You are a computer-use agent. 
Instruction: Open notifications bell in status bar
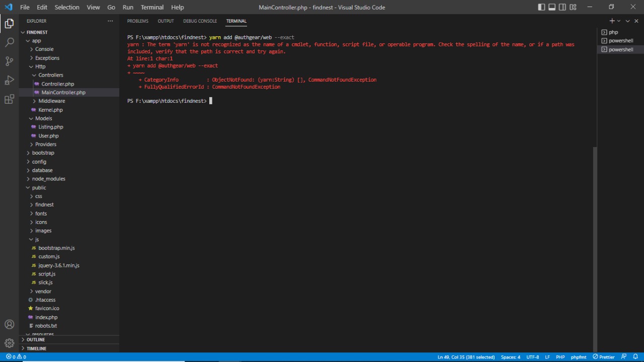click(636, 357)
